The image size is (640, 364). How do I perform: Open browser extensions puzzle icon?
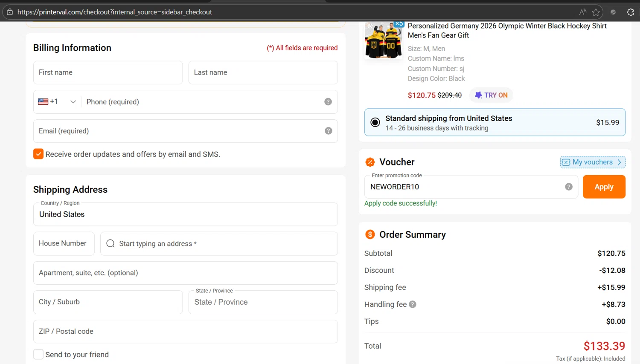point(630,12)
